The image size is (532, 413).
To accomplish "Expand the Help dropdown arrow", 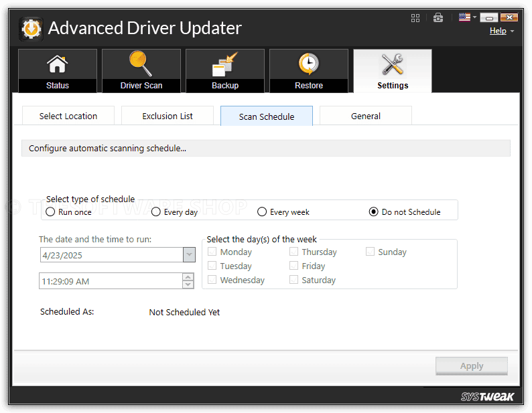I will click(512, 31).
